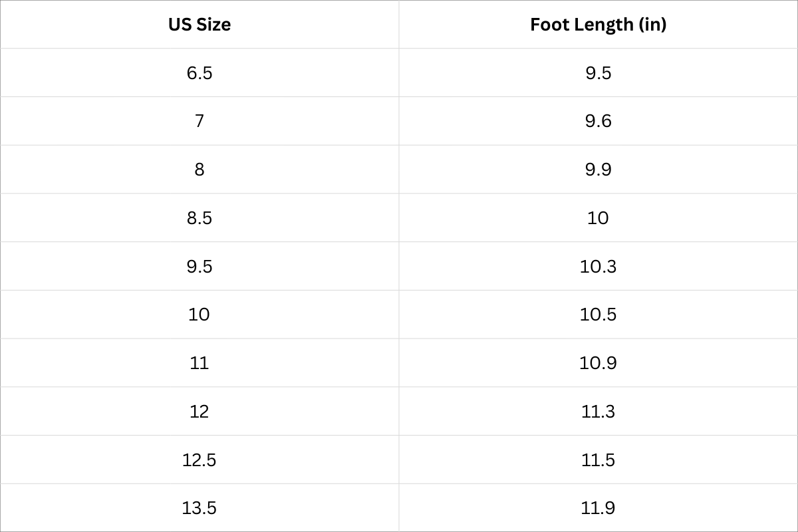Select the US size 8.5 cell
Image resolution: width=798 pixels, height=532 pixels.
pyautogui.click(x=199, y=218)
